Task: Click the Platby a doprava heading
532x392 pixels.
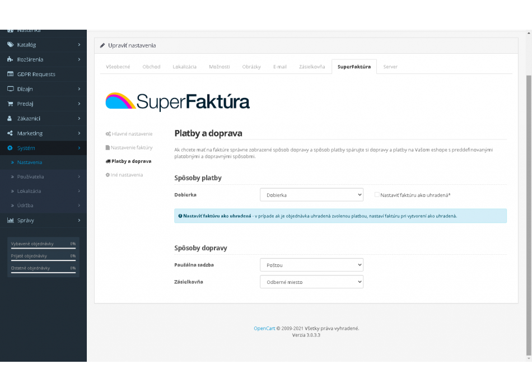Action: tap(208, 133)
